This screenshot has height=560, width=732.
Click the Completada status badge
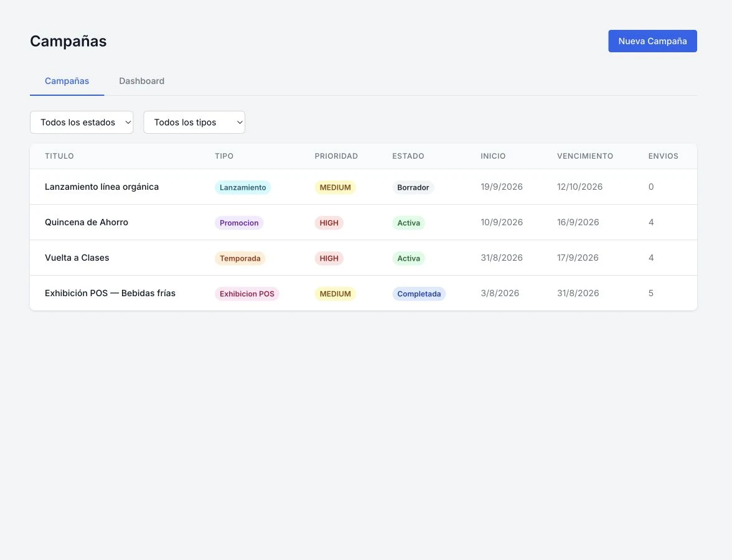point(419,294)
